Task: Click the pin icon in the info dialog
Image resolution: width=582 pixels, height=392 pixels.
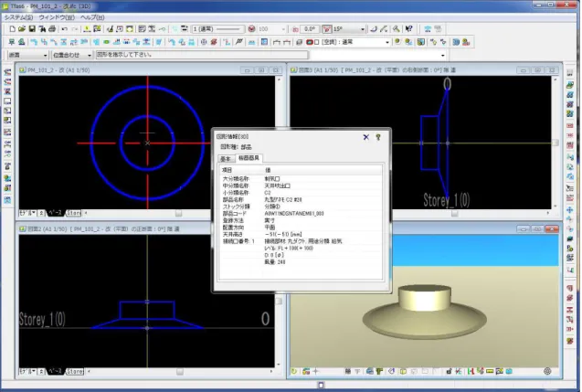Action: 378,137
